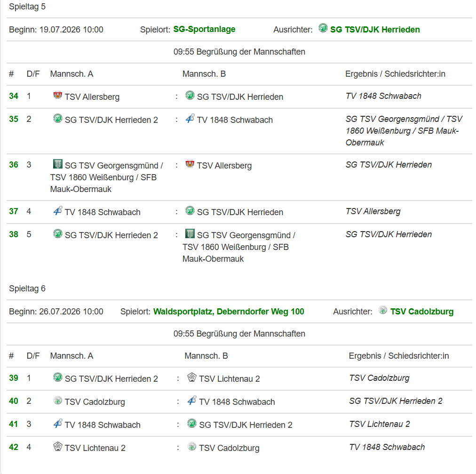Image resolution: width=476 pixels, height=474 pixels.
Task: Open host link SG TSV/DJK Herrieden
Action: (375, 30)
